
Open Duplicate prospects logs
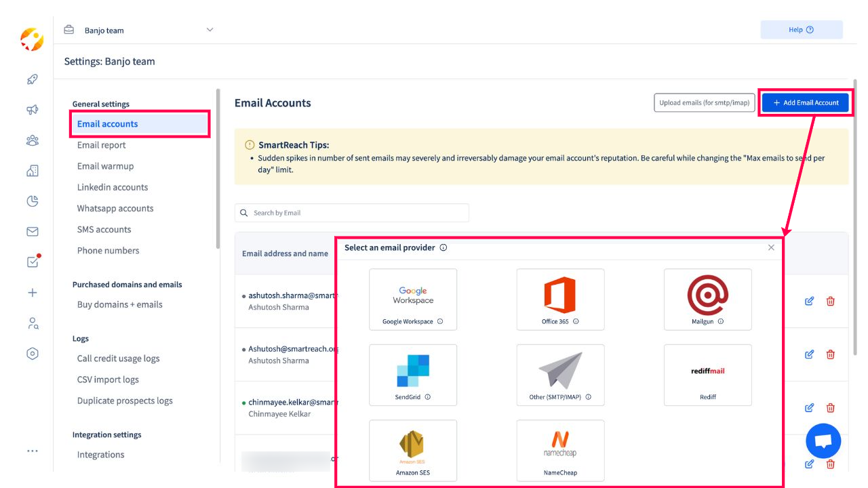(x=125, y=401)
